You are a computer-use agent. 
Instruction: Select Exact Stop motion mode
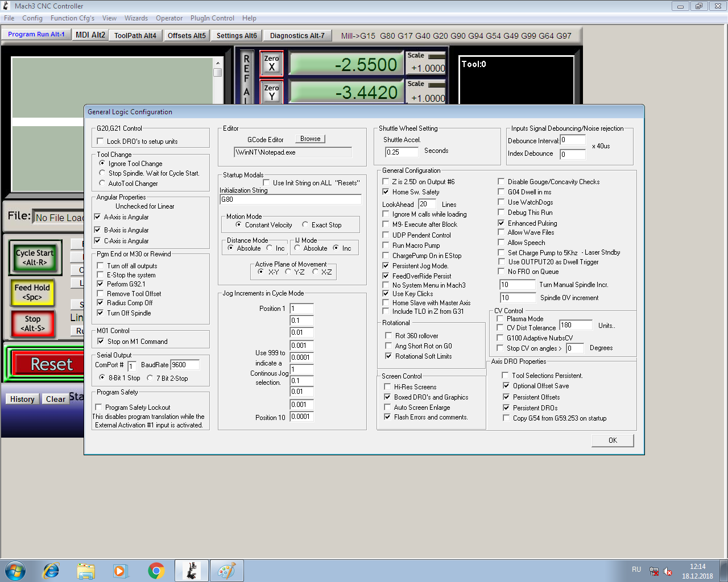305,225
